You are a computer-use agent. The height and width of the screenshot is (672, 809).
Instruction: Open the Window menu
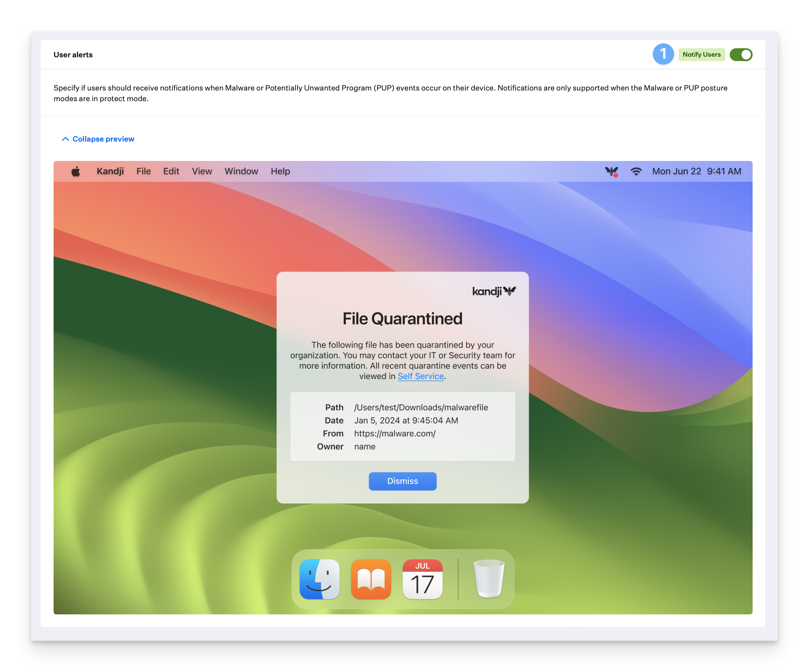coord(241,171)
